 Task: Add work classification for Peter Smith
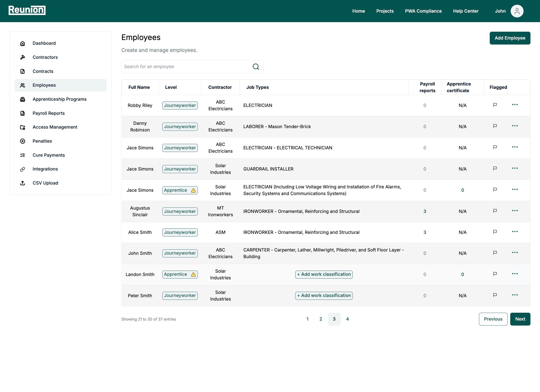point(324,296)
